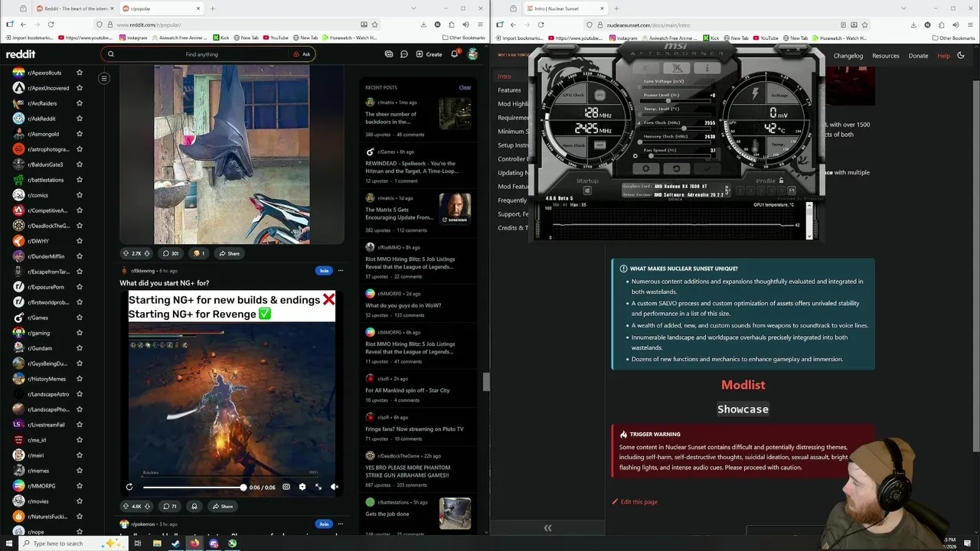
Task: Enter fullscreen on the Elden Ring video
Action: pyautogui.click(x=318, y=487)
